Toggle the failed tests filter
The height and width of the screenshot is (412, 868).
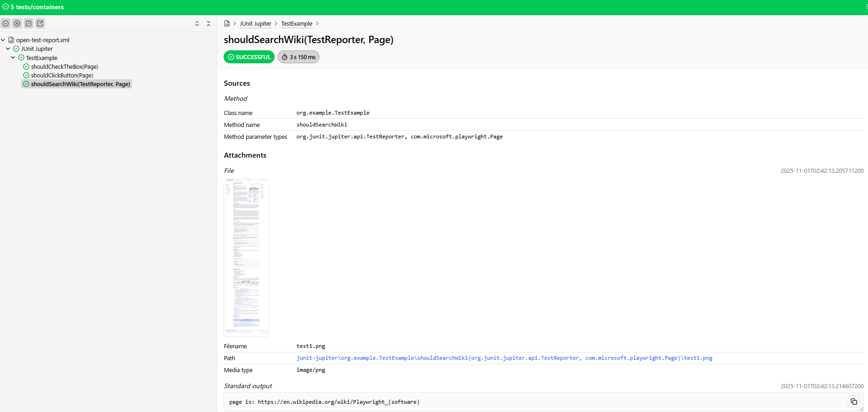17,23
